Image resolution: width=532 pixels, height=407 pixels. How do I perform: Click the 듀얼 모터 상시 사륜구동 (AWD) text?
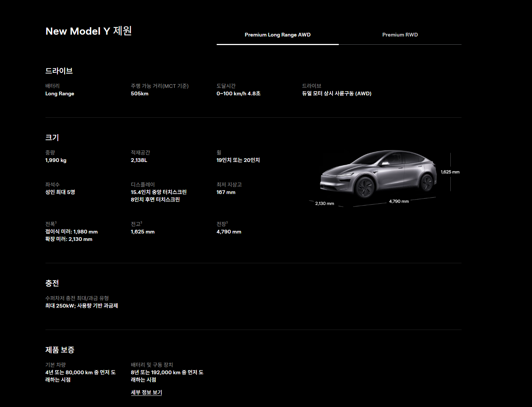337,94
